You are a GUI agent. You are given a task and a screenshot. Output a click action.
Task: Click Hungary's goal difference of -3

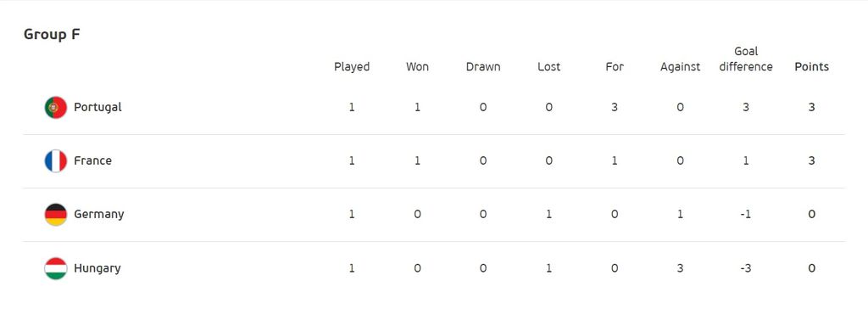coord(746,268)
